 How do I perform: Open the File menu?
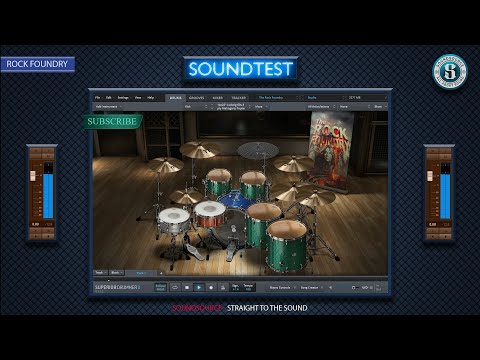98,98
